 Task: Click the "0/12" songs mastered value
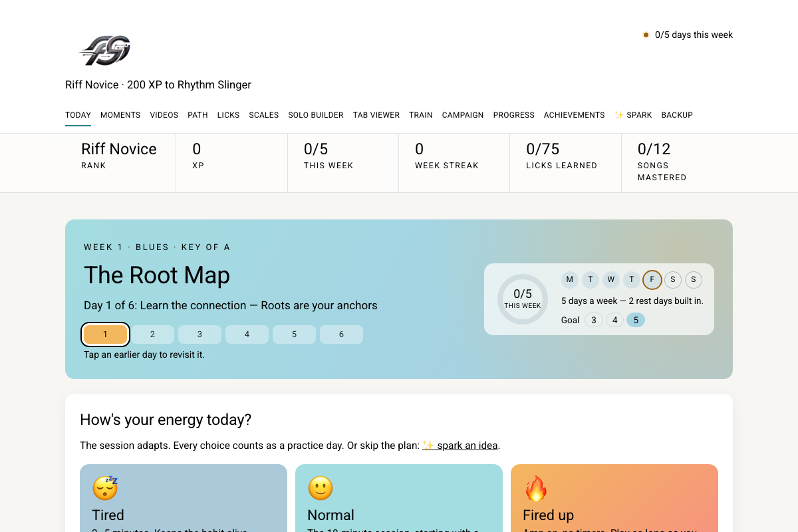(654, 149)
